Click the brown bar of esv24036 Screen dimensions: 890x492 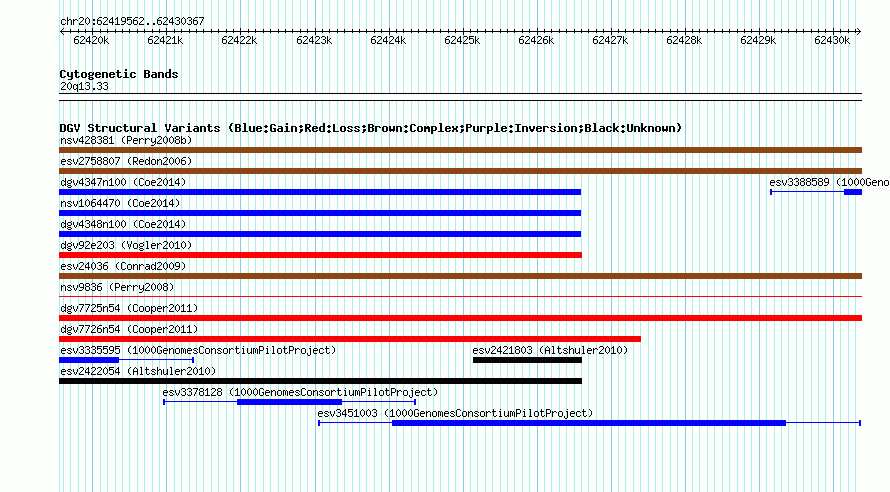point(460,276)
